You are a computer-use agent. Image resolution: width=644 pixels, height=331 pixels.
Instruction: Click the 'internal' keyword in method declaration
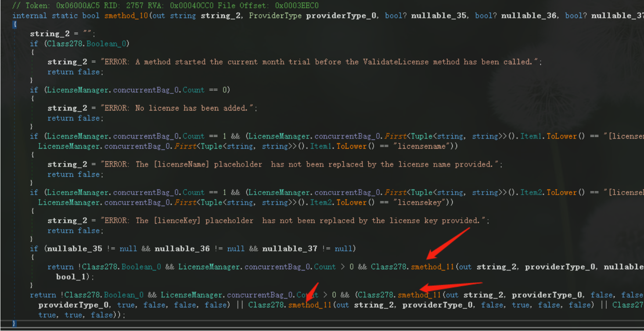(29, 16)
